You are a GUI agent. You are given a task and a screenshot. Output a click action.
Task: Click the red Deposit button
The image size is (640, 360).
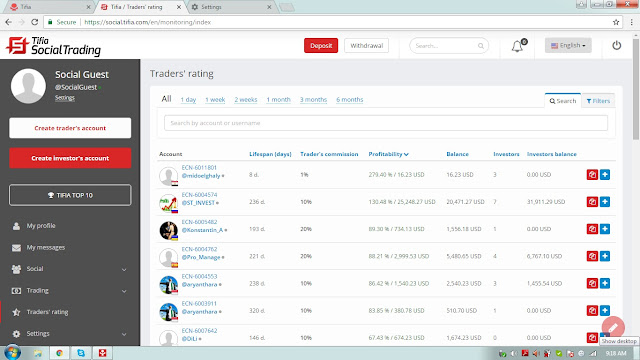[321, 46]
